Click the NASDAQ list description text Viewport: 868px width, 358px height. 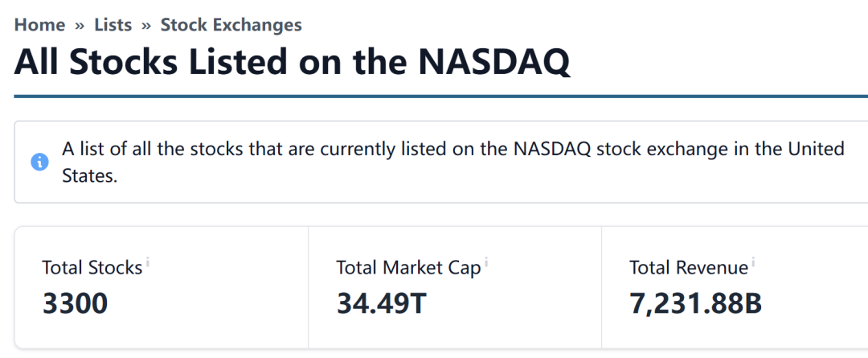pos(452,163)
